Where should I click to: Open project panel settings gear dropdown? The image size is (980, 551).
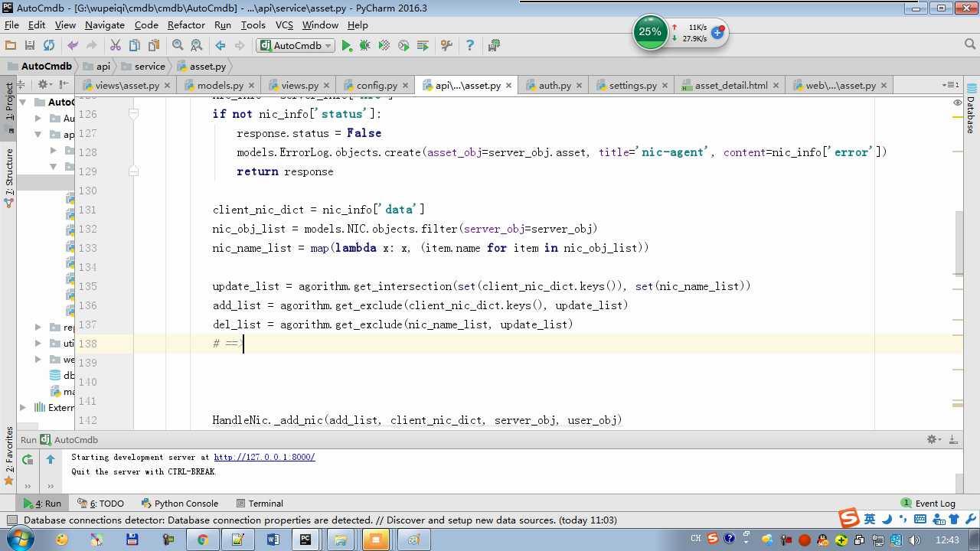(45, 84)
